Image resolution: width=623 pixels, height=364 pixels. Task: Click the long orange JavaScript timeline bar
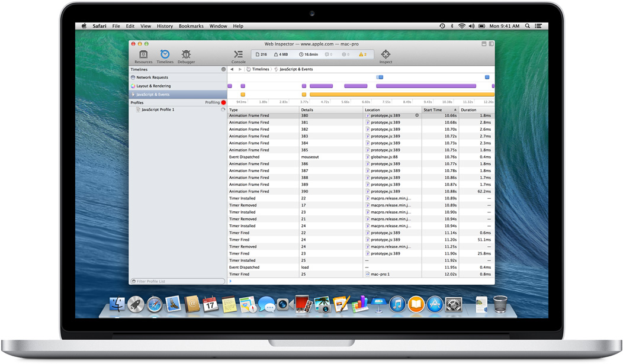[x=402, y=95]
